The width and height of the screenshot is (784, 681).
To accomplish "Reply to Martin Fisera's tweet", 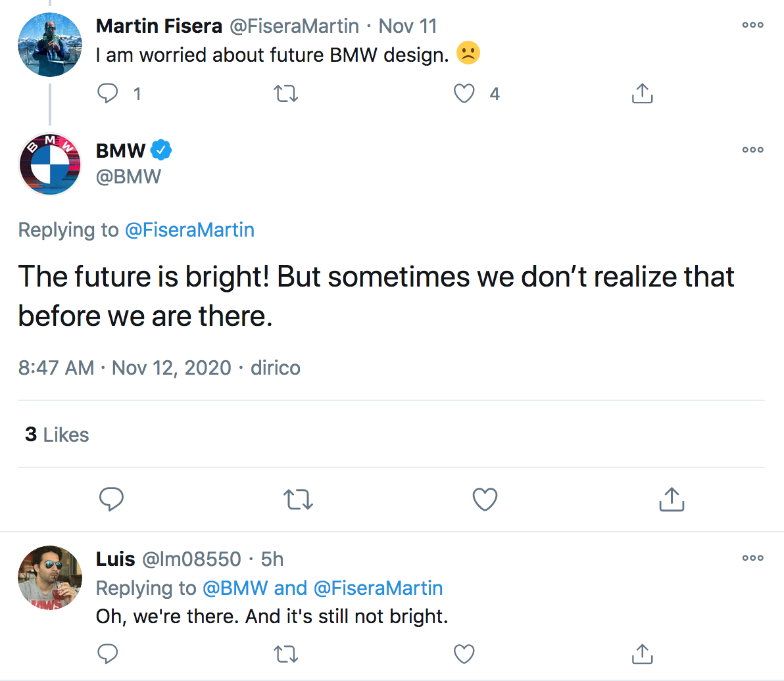I will [108, 94].
